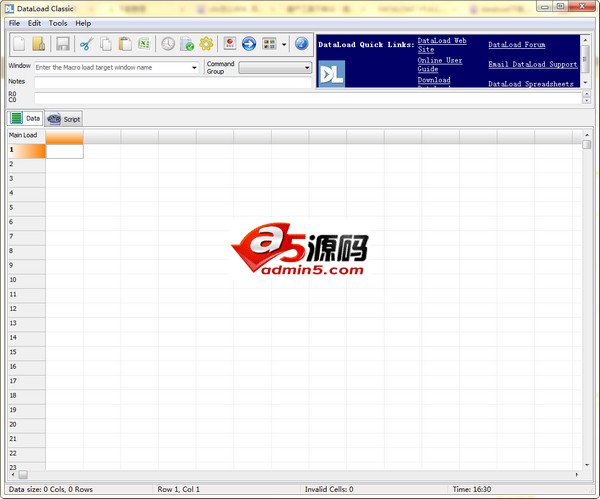Cut selection with the scissors icon
This screenshot has width=600, height=499.
87,44
